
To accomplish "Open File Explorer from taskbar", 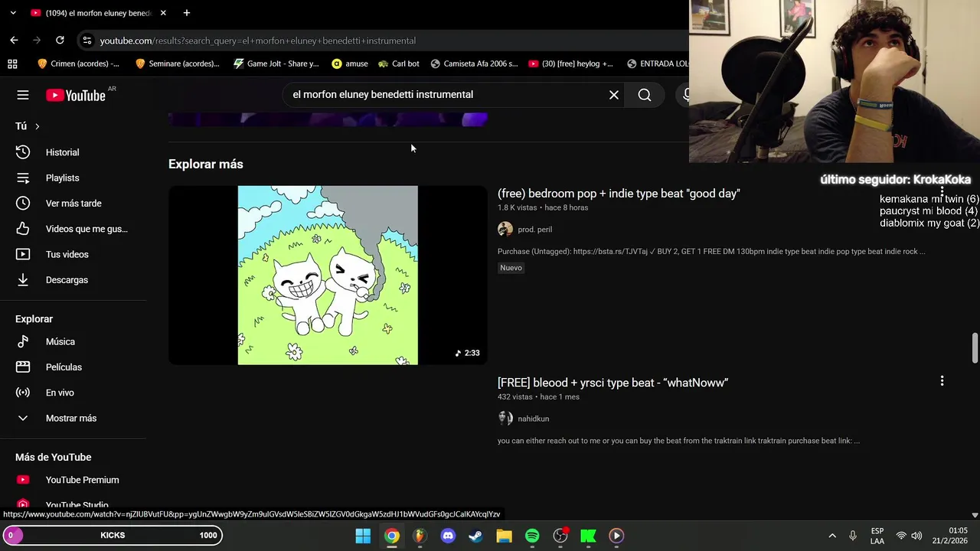I will 504,536.
